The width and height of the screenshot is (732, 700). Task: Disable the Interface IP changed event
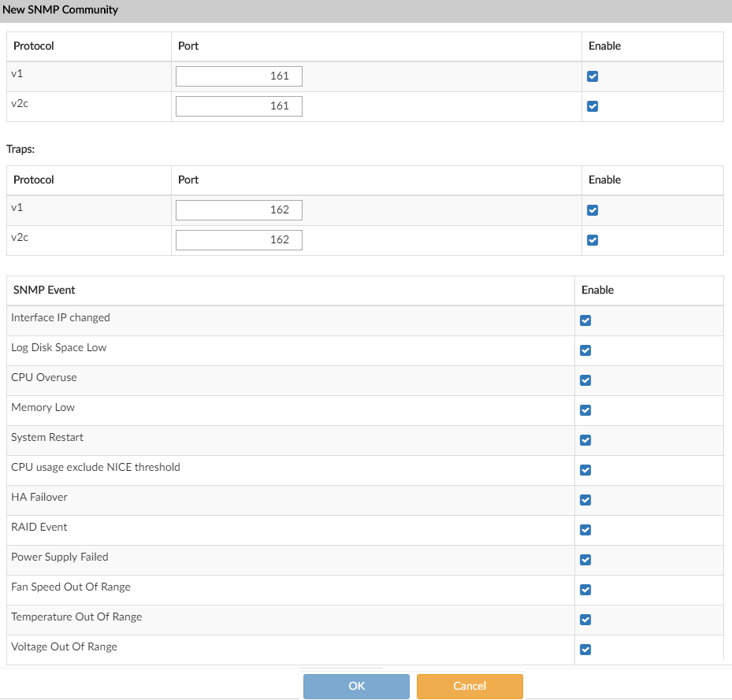pyautogui.click(x=585, y=320)
